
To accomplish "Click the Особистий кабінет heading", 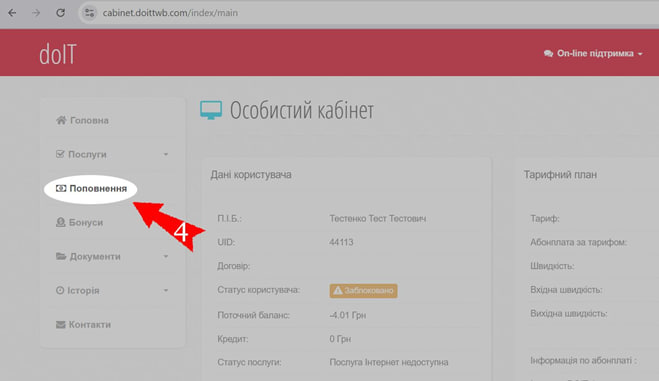I will (302, 110).
